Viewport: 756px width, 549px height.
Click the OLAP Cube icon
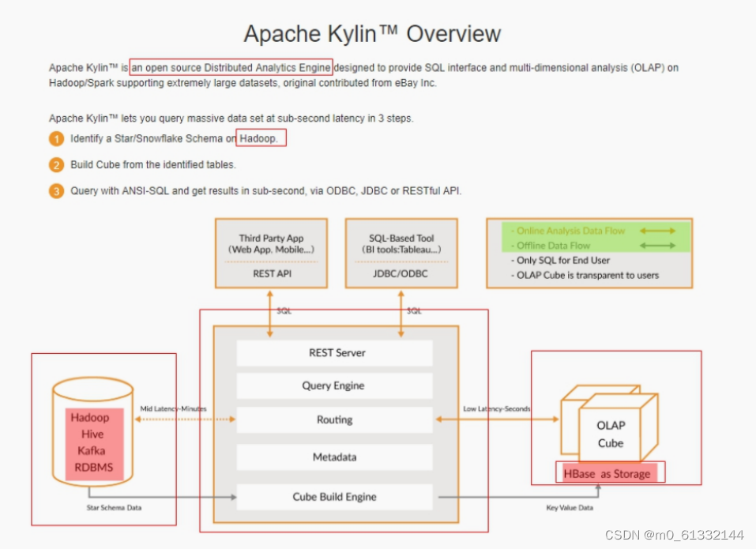click(609, 427)
